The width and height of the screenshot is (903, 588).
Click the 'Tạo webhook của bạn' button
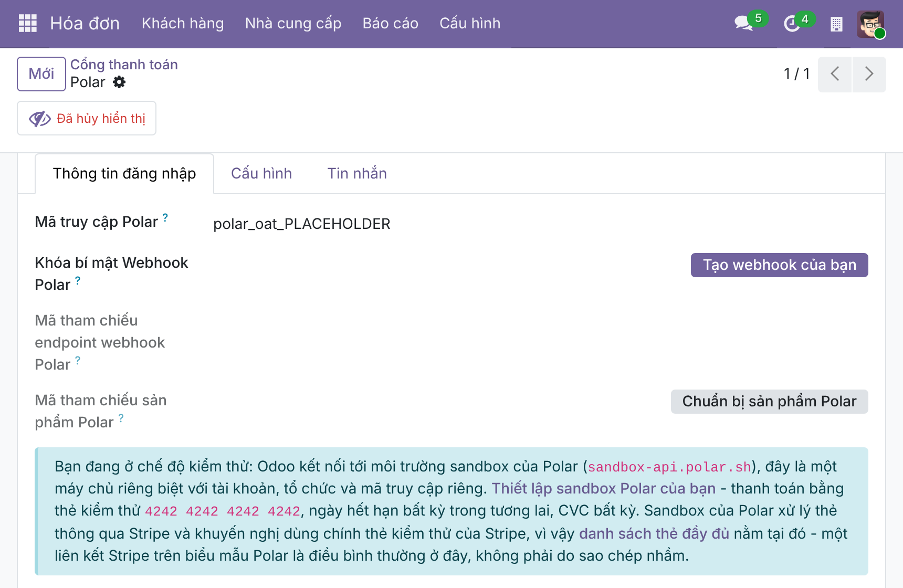[x=779, y=265]
